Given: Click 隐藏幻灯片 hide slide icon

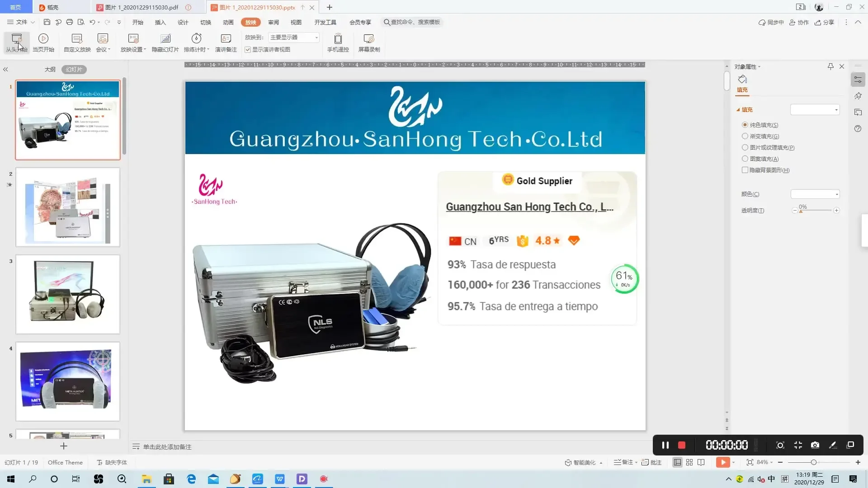Looking at the screenshot, I should click(165, 39).
